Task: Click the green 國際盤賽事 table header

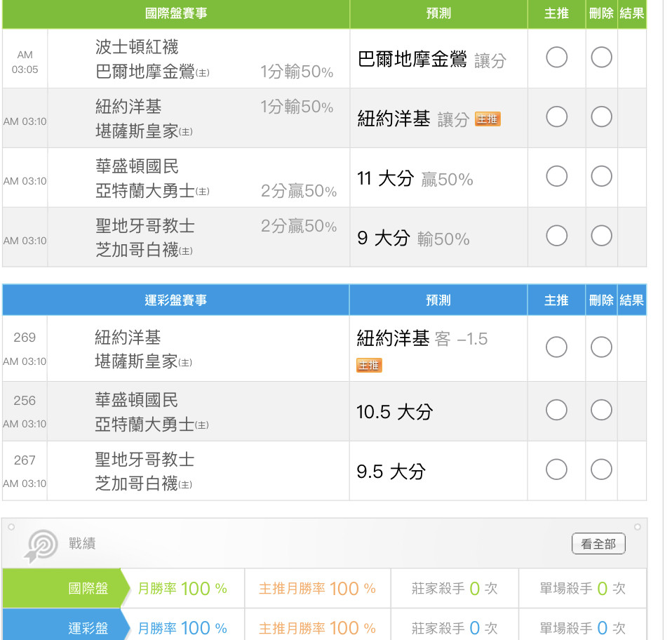Action: click(x=176, y=13)
